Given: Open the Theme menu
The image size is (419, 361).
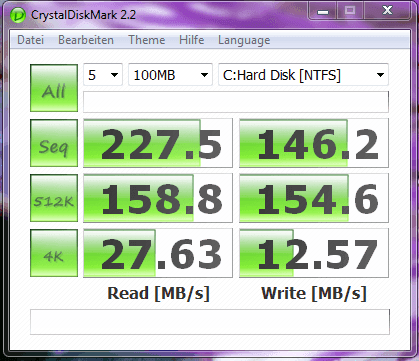Looking at the screenshot, I should (x=147, y=40).
